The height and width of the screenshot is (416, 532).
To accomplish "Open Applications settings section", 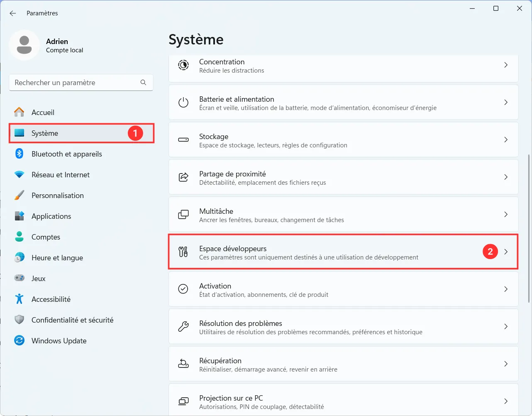I will 51,216.
